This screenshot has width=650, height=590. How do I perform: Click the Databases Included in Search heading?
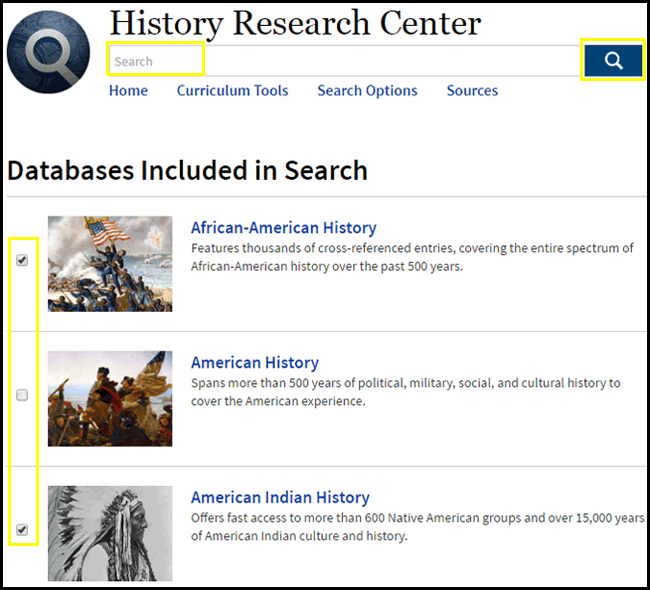(187, 171)
